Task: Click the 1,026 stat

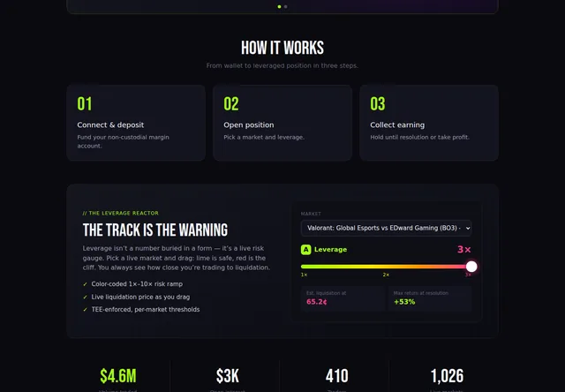Action: click(x=447, y=376)
